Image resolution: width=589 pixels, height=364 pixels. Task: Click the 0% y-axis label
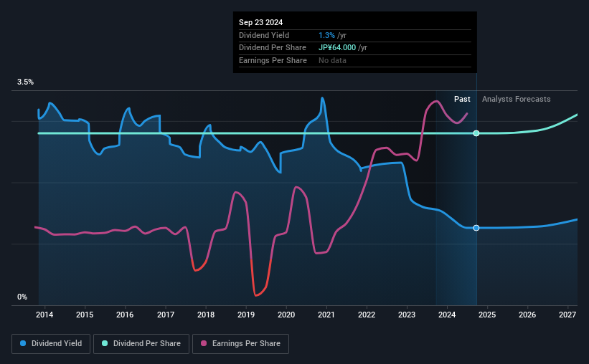[22, 297]
